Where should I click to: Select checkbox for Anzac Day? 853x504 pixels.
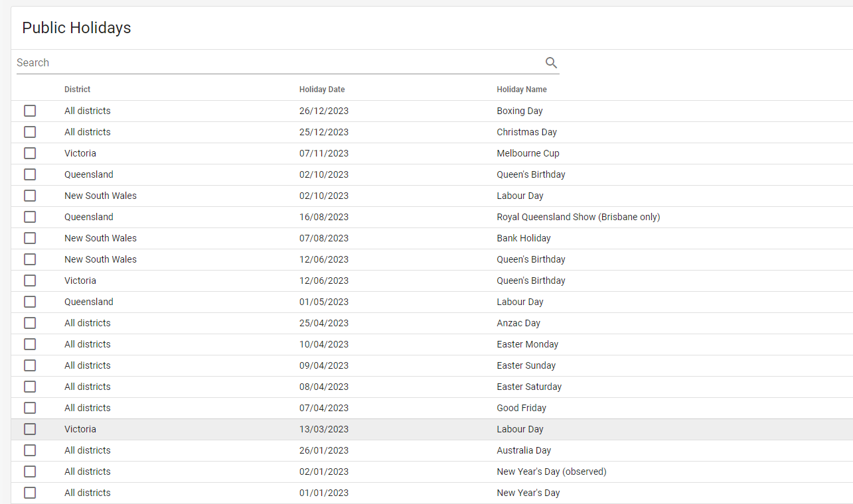[x=30, y=323]
